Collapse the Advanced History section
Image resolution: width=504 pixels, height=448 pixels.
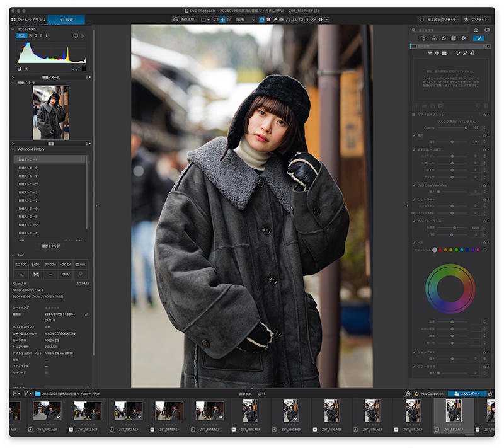(13, 149)
